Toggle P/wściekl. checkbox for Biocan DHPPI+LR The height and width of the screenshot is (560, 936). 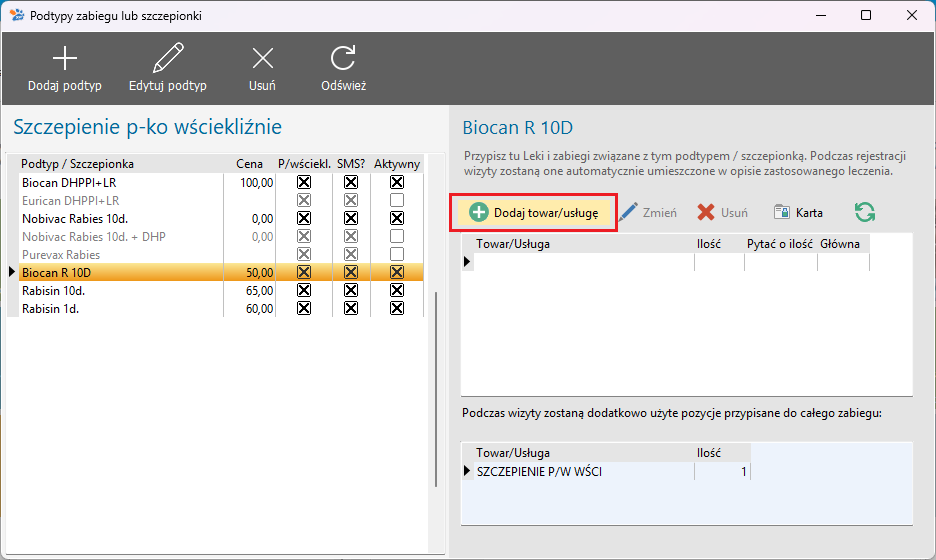coord(304,182)
